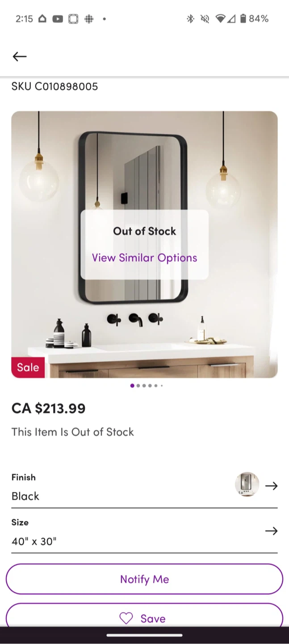The image size is (289, 644).
Task: Tap the muted sound status icon
Action: pyautogui.click(x=205, y=19)
